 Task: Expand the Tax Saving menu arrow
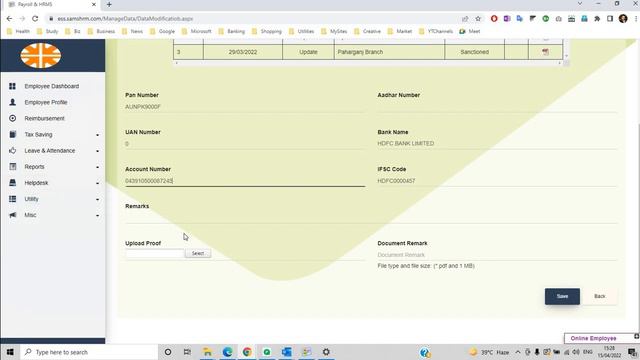[x=98, y=135]
